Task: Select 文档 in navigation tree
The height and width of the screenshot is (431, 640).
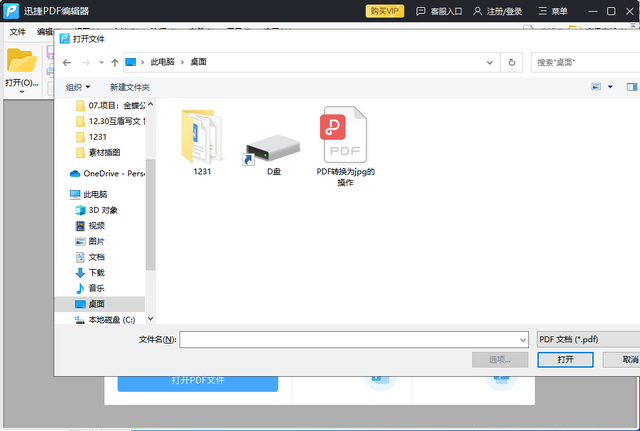Action: point(90,257)
